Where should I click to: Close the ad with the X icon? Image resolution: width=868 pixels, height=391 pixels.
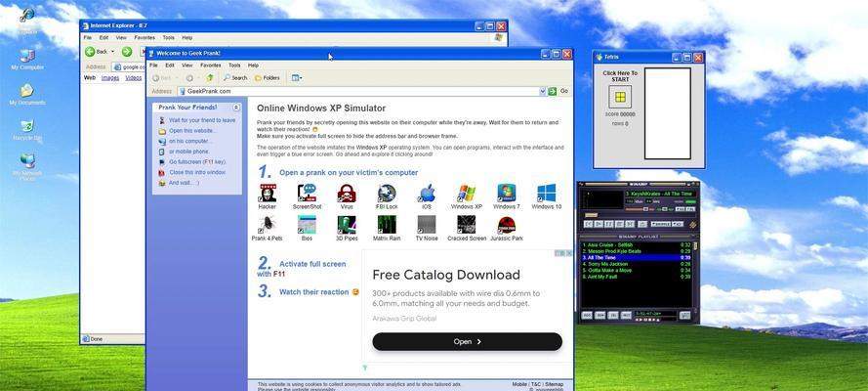(x=568, y=253)
